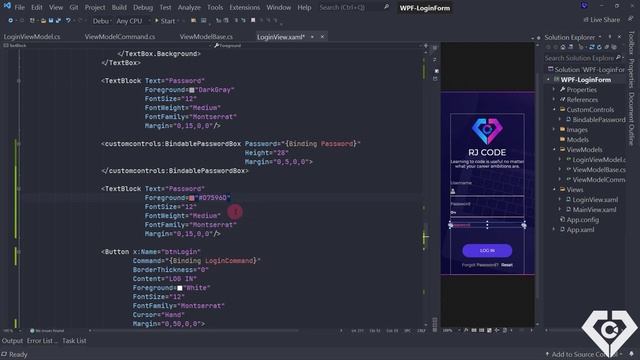Open the Task List panel tab
This screenshot has height=360, width=640.
(x=74, y=340)
